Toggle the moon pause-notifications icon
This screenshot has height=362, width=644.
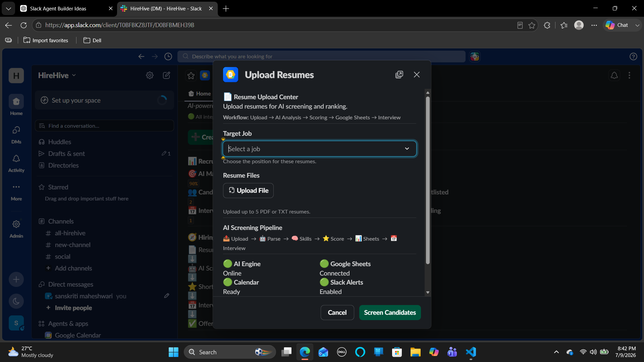tap(16, 301)
